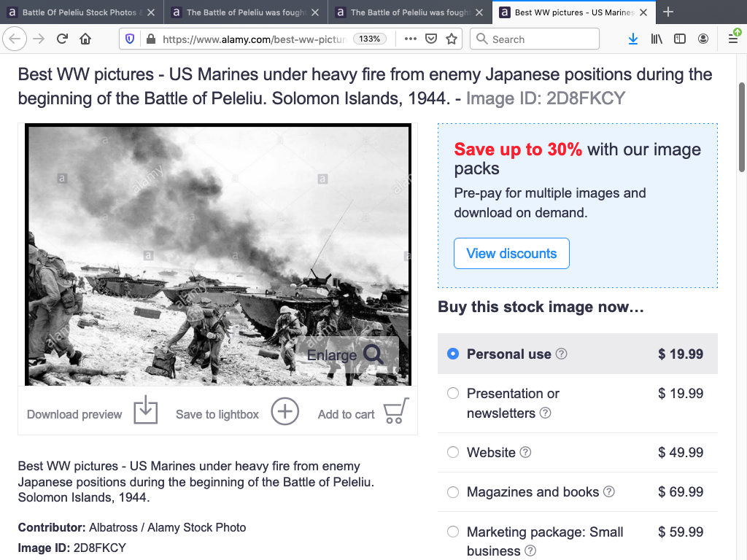This screenshot has width=747, height=560.
Task: Select the Personal use license option
Action: 453,354
